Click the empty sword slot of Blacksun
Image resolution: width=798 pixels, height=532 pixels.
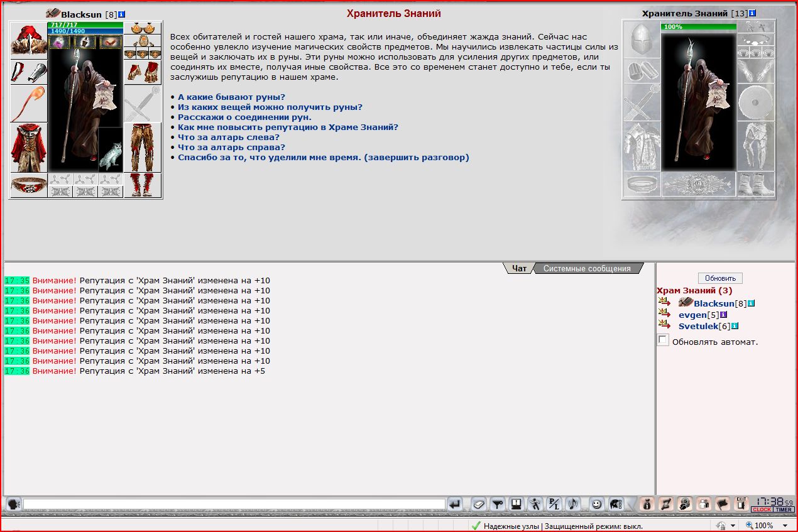(143, 104)
